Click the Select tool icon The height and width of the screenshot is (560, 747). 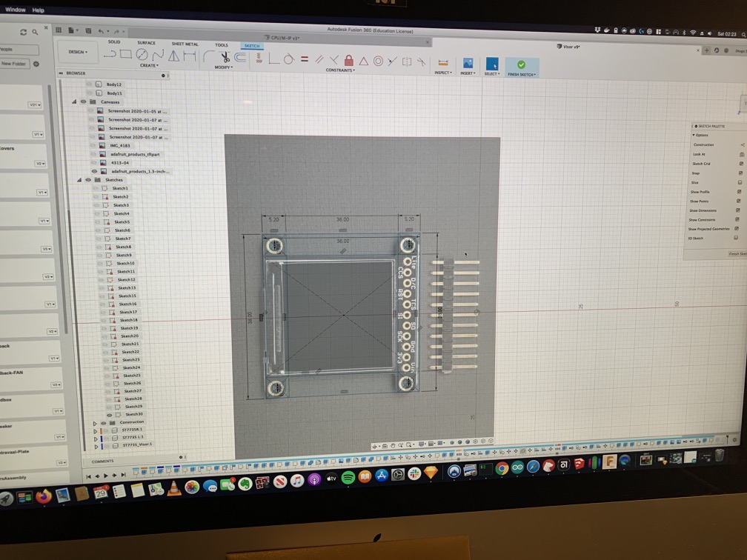pos(491,64)
